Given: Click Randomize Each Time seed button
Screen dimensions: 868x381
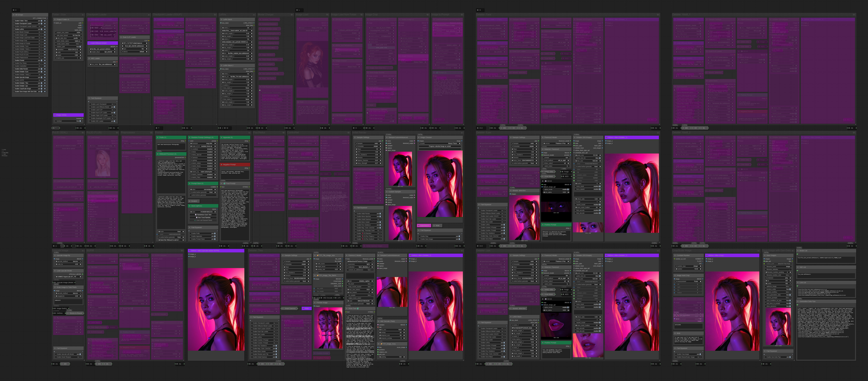Looking at the screenshot, I should coord(203,215).
